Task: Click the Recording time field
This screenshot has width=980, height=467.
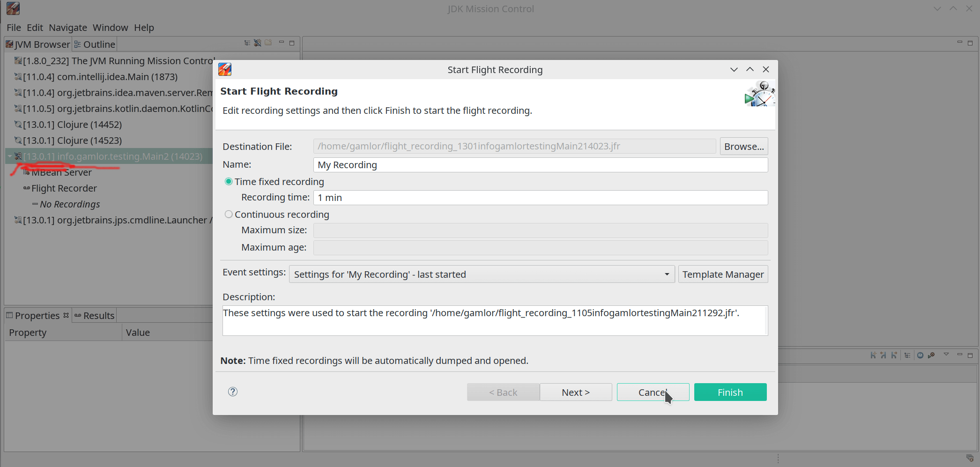Action: pos(541,198)
